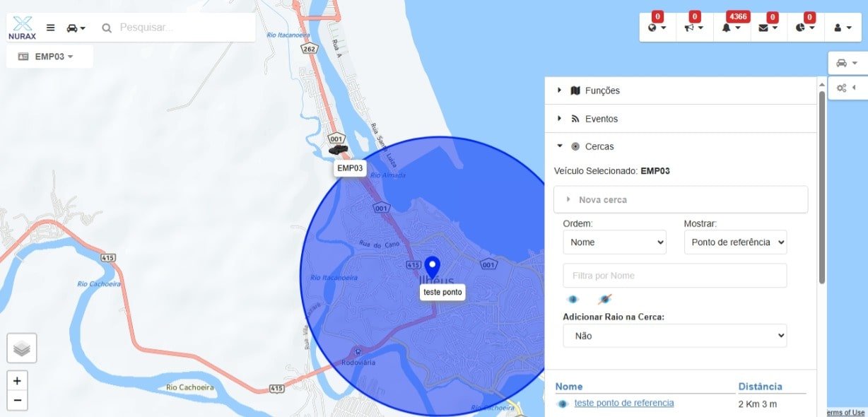Click the map layers button
The height and width of the screenshot is (417, 868).
pos(22,348)
